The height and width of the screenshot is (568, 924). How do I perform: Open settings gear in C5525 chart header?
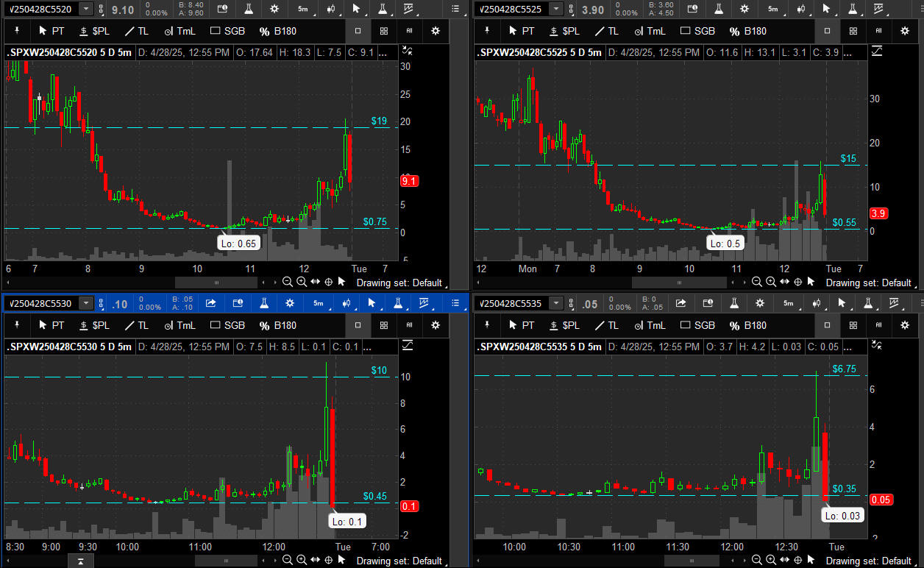[x=744, y=9]
